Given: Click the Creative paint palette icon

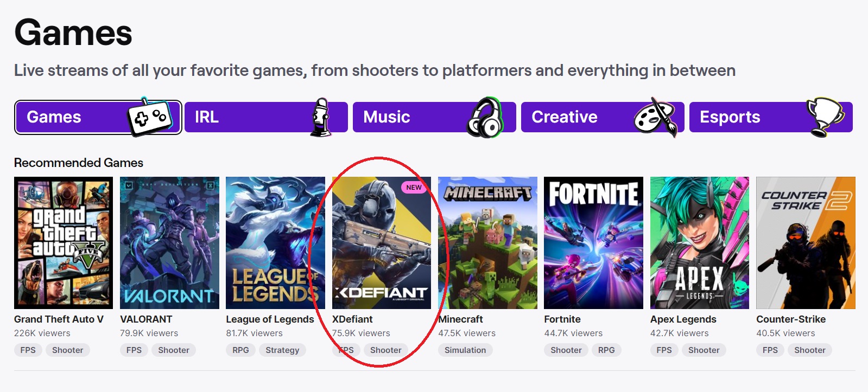Looking at the screenshot, I should (656, 117).
